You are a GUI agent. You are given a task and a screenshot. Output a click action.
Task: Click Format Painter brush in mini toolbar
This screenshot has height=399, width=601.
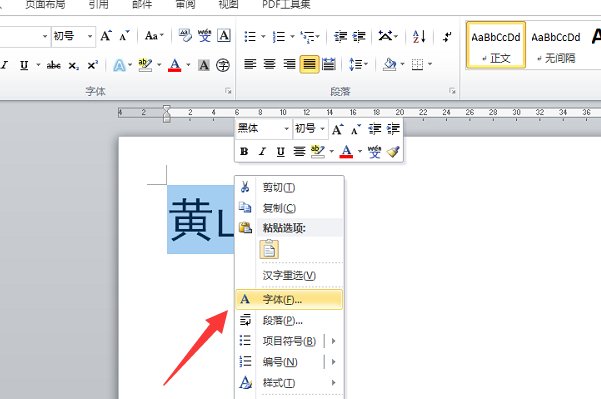point(393,152)
